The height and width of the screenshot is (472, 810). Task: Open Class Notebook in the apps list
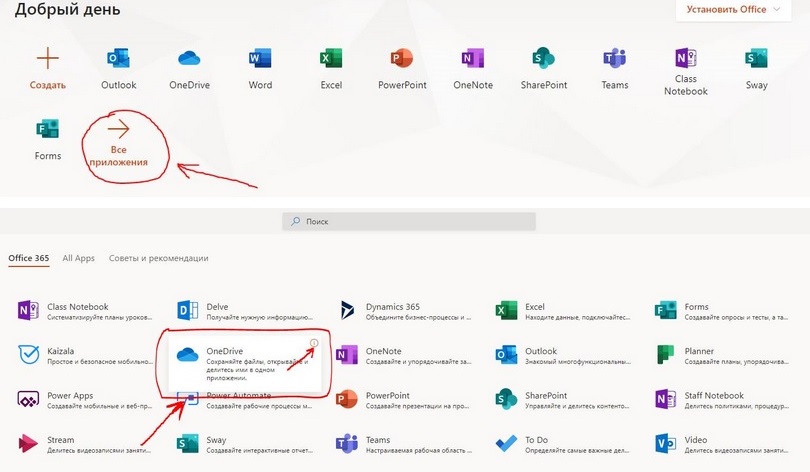(x=85, y=311)
